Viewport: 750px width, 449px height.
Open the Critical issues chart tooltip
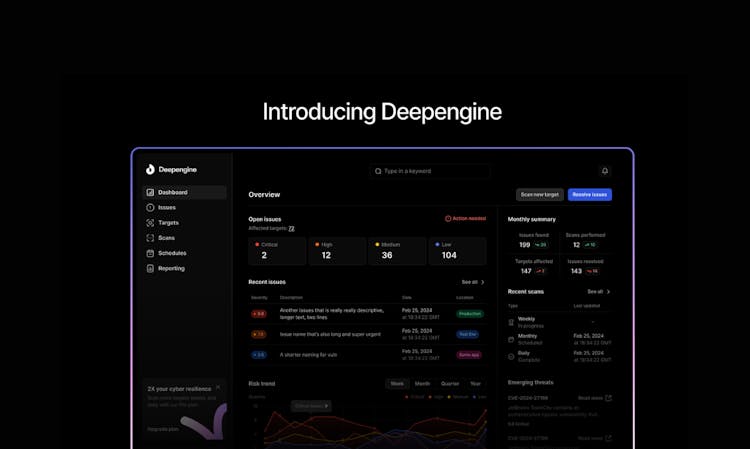(x=311, y=406)
